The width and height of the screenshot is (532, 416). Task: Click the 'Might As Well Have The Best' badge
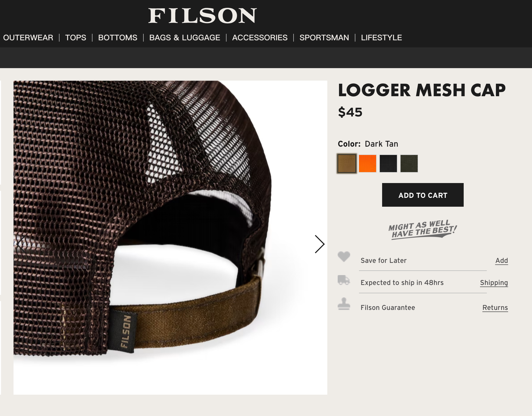click(423, 230)
